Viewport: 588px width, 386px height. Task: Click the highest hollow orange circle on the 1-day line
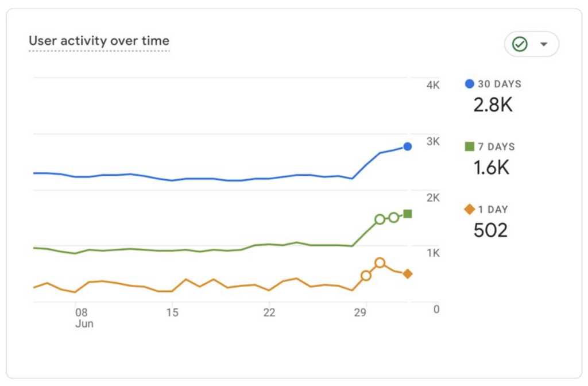tap(380, 263)
